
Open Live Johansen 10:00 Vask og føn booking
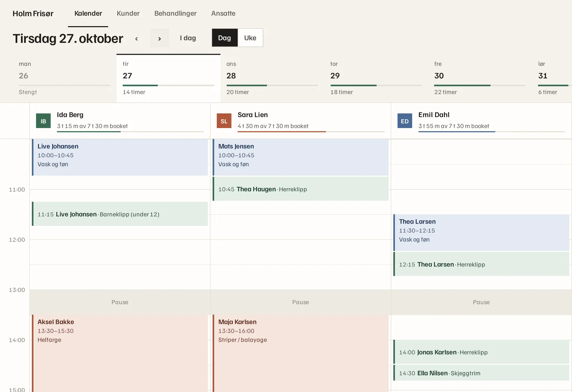pos(120,157)
